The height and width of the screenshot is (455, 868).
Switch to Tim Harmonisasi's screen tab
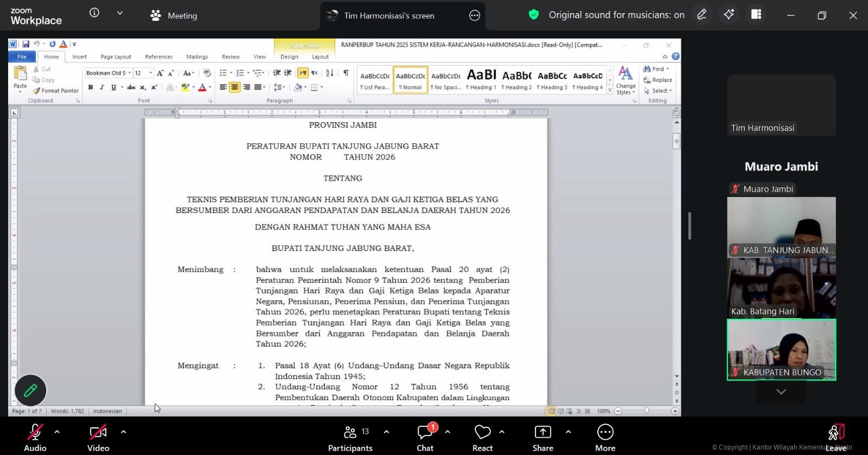point(388,16)
